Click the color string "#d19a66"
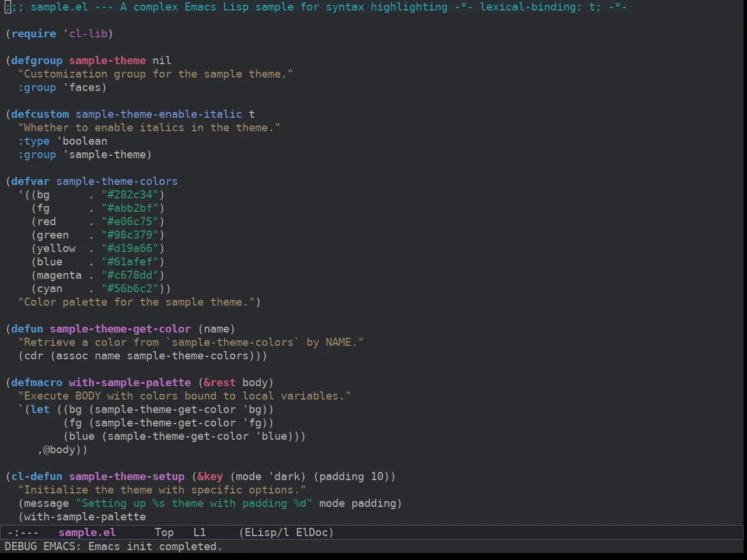 pyautogui.click(x=130, y=249)
